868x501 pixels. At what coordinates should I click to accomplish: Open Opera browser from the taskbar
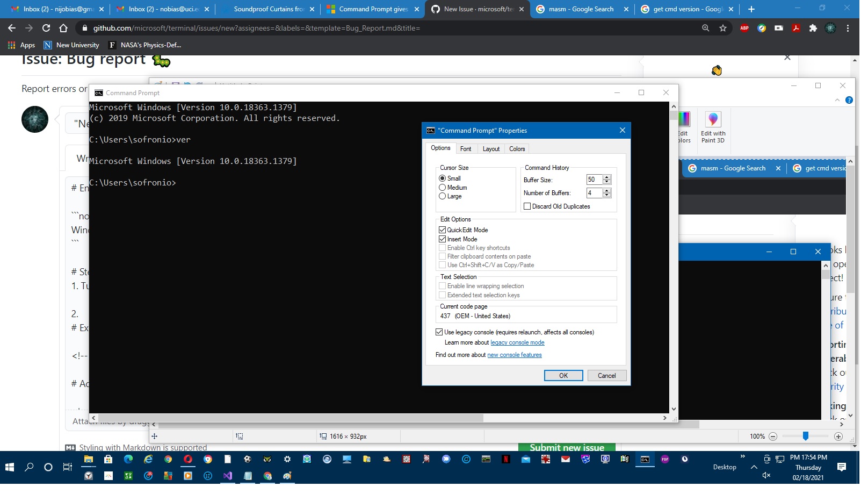pyautogui.click(x=187, y=459)
